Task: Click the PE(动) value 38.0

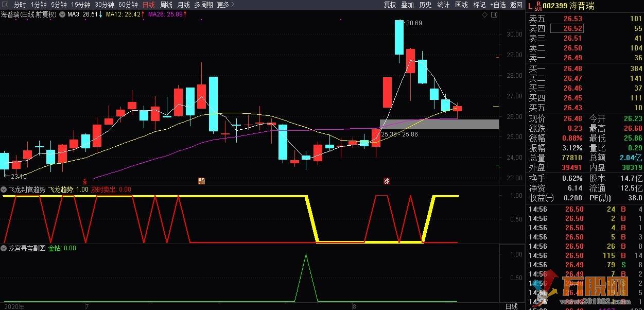Action: pos(635,198)
